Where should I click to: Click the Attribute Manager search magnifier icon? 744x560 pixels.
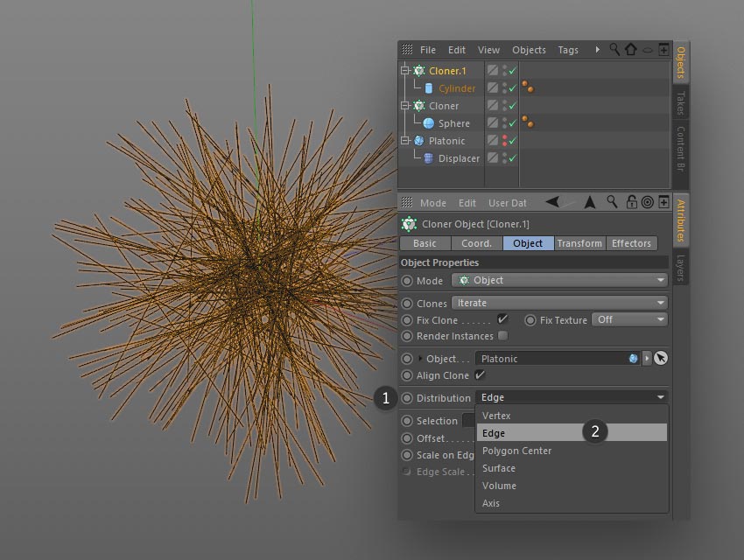pos(612,202)
